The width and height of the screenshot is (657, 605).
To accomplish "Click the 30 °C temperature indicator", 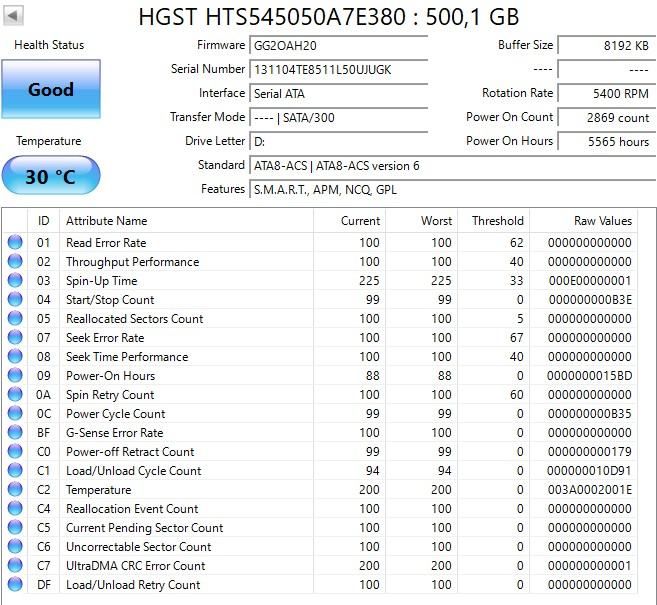I will pos(51,176).
